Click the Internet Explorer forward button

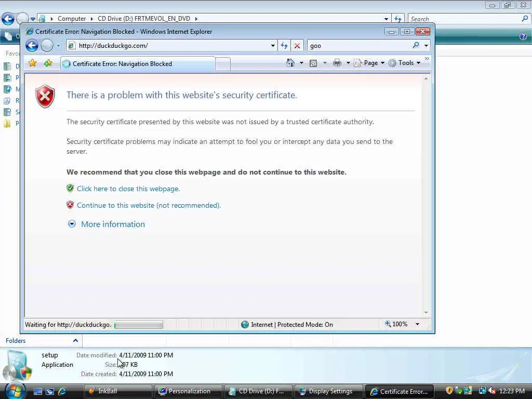point(47,46)
